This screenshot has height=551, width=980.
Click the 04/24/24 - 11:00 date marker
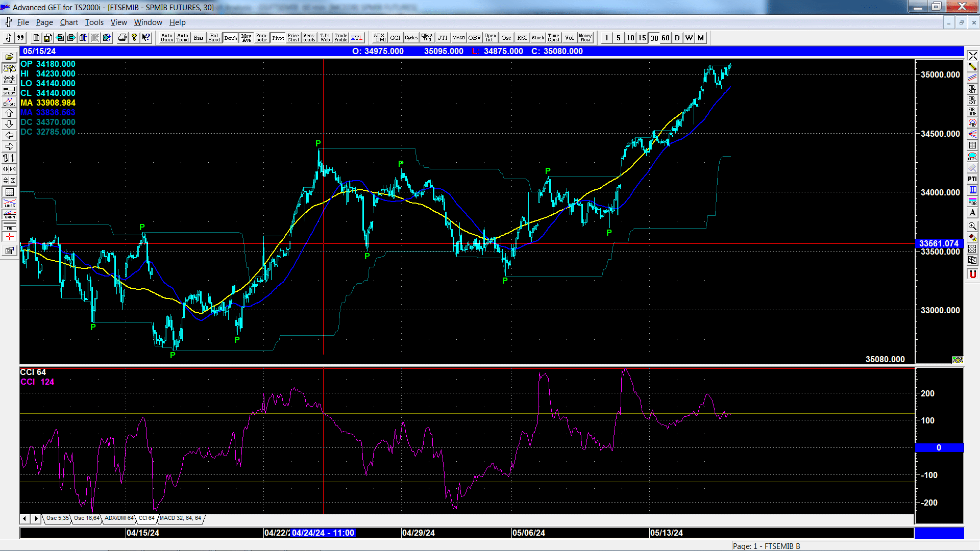pos(323,533)
